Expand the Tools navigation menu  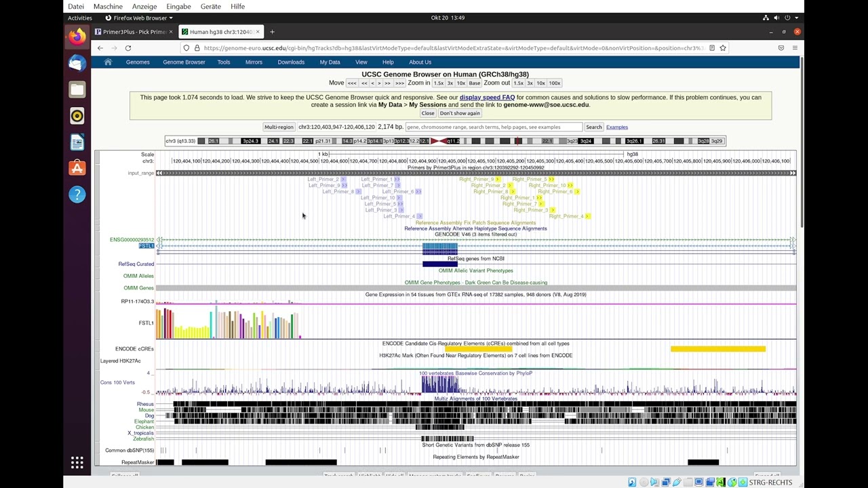pos(224,62)
